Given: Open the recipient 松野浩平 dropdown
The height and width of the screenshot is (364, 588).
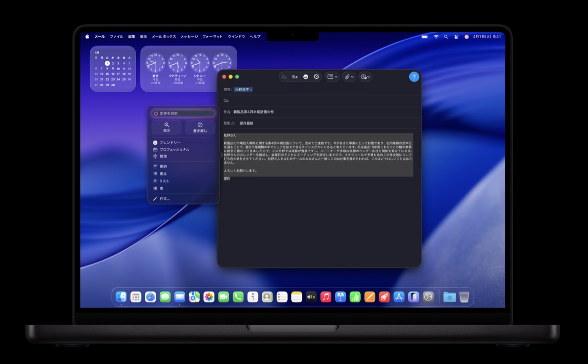Looking at the screenshot, I should [244, 90].
